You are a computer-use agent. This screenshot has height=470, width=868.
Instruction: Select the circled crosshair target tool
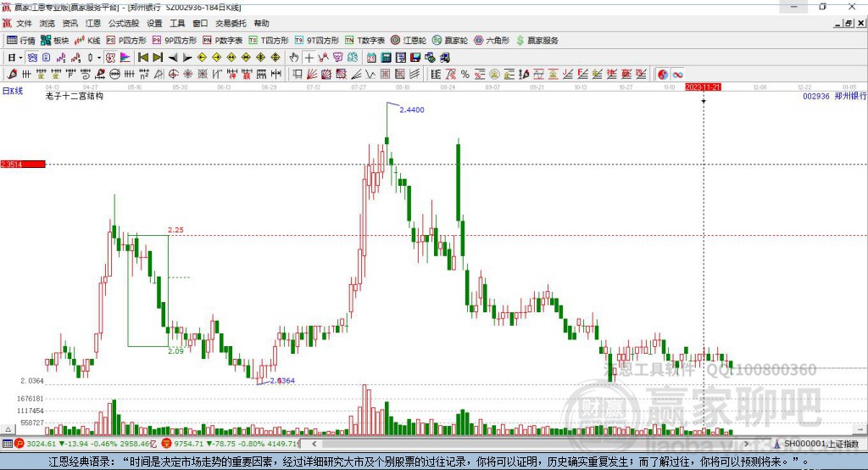pos(173,75)
